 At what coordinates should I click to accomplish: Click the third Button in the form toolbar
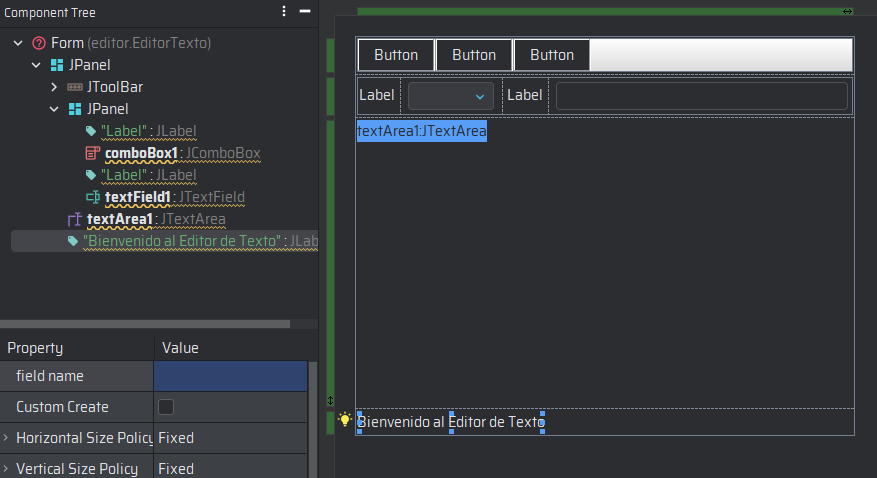pos(551,55)
